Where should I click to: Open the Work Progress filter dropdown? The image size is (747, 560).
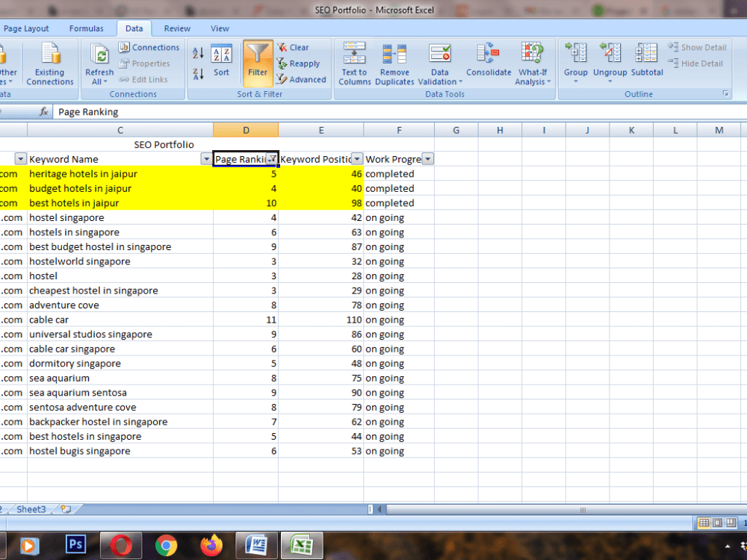click(x=428, y=159)
